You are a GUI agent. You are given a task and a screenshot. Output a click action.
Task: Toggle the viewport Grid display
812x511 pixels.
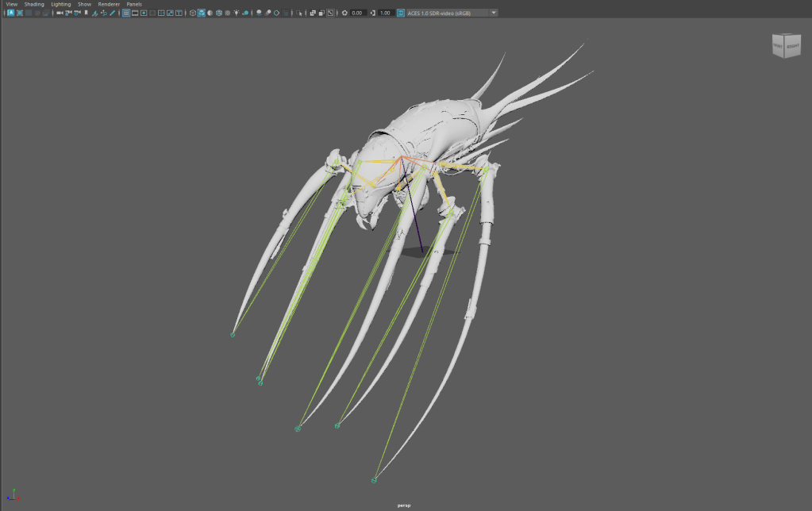(x=126, y=13)
